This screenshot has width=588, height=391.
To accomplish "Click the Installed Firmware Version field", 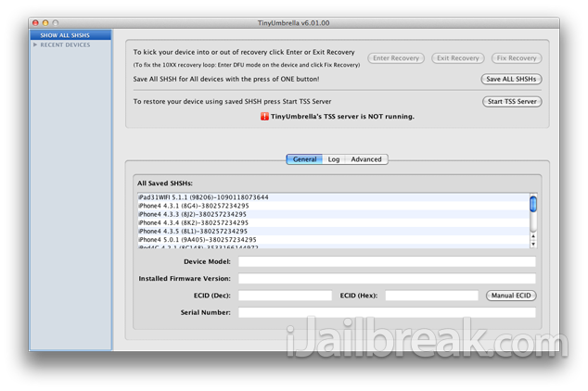I will (387, 279).
